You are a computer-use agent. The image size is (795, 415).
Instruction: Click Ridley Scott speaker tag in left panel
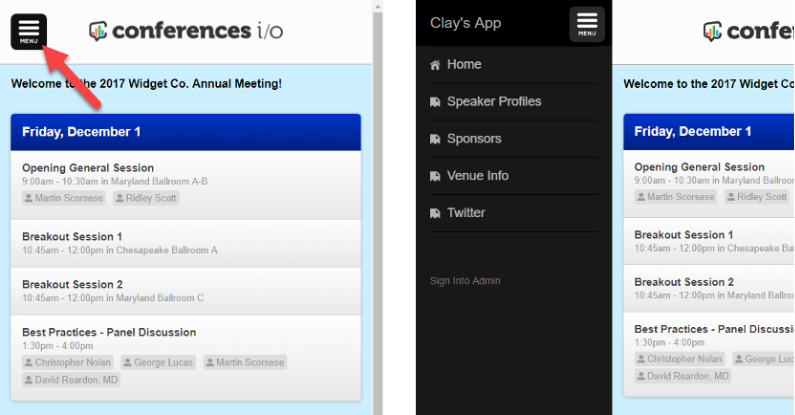[x=147, y=198]
